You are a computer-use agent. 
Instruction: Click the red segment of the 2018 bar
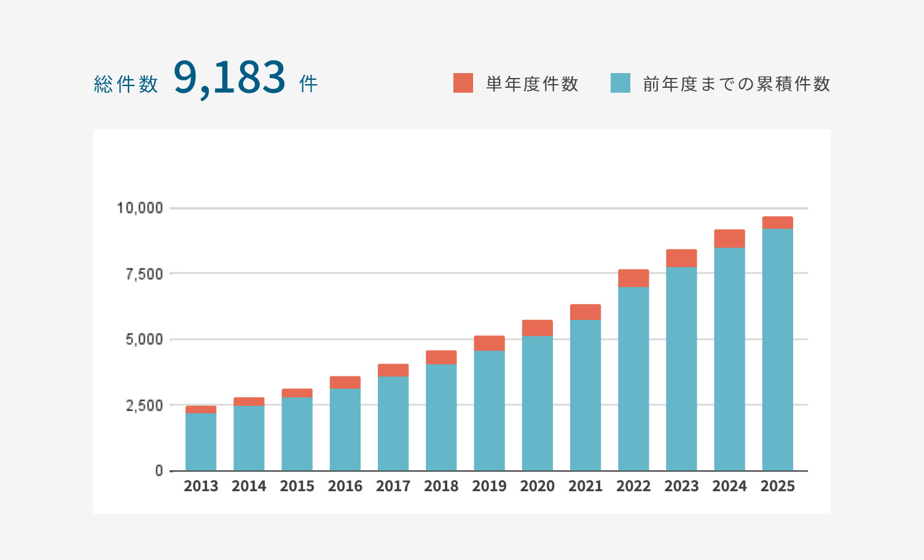coord(441,357)
